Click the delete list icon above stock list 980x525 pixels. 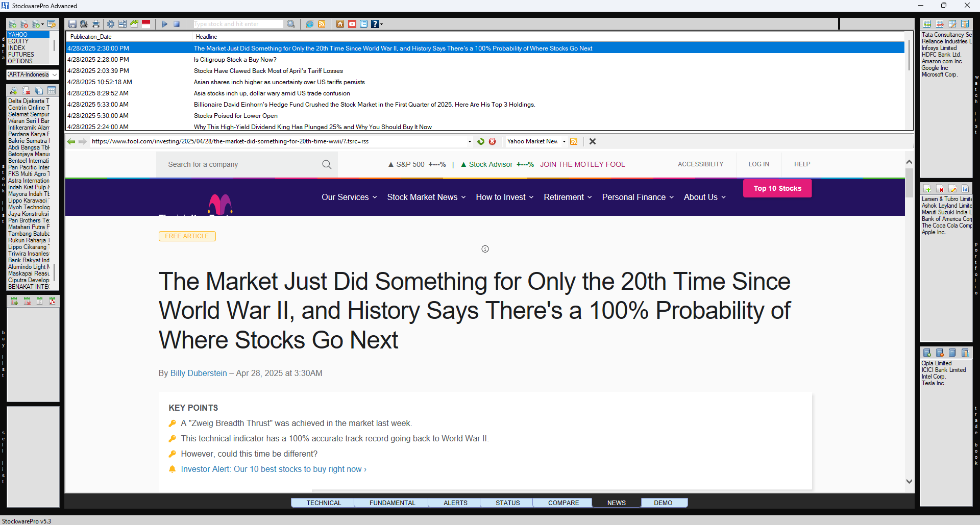point(26,90)
